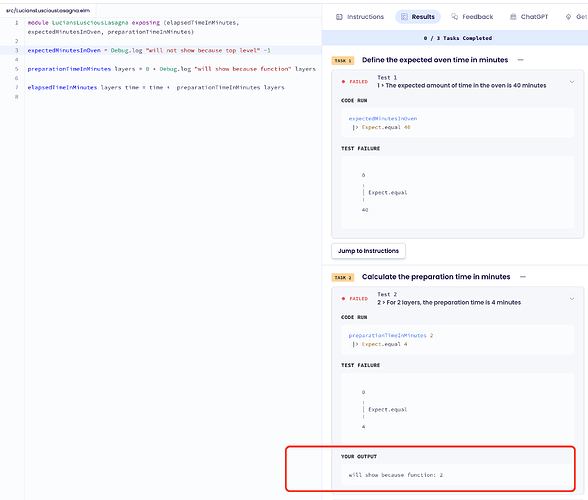Click expectedMinutesInOven in Test 1 code run

click(x=383, y=119)
